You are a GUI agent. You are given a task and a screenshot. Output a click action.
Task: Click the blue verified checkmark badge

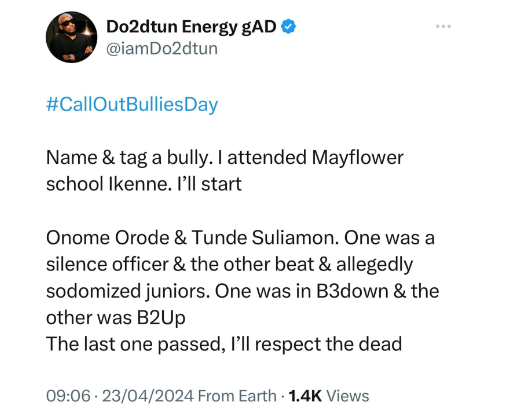[288, 26]
